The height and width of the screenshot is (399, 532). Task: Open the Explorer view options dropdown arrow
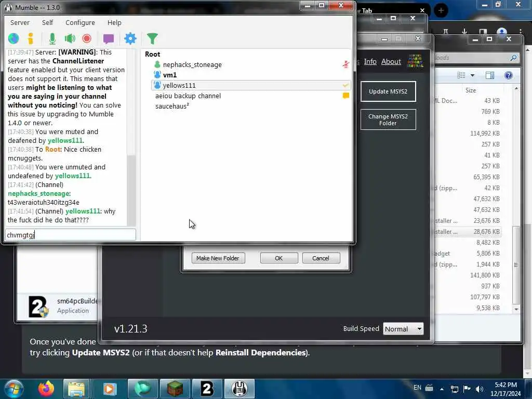pyautogui.click(x=472, y=75)
